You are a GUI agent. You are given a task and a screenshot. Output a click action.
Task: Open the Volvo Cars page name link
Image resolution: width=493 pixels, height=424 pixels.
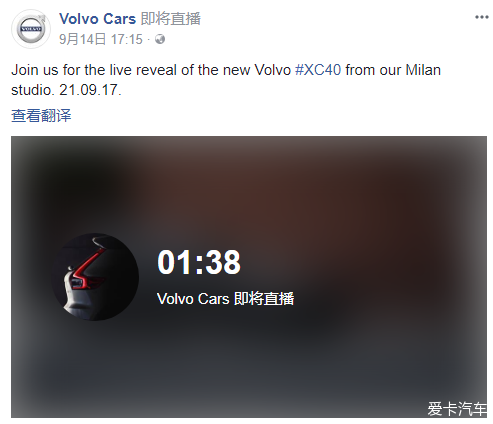coord(98,19)
